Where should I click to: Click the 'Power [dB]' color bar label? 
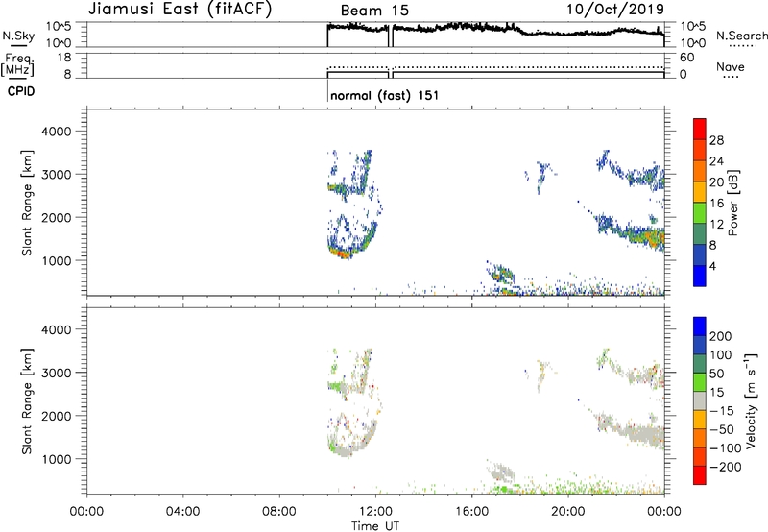pos(732,203)
